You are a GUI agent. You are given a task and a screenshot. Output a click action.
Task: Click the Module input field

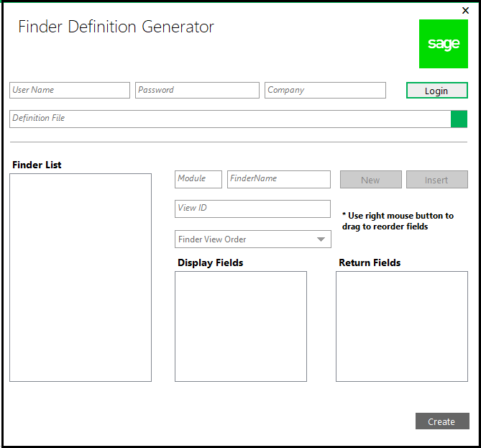coord(198,180)
